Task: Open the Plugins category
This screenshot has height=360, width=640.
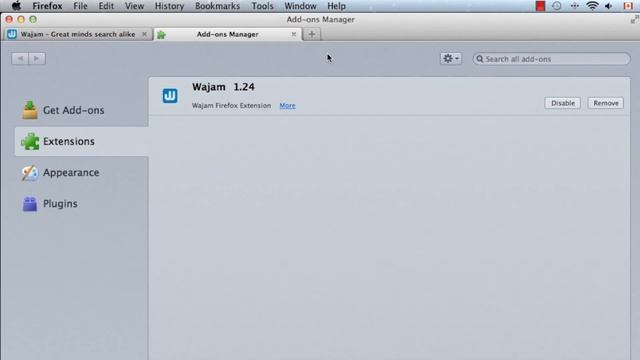Action: coord(81,204)
